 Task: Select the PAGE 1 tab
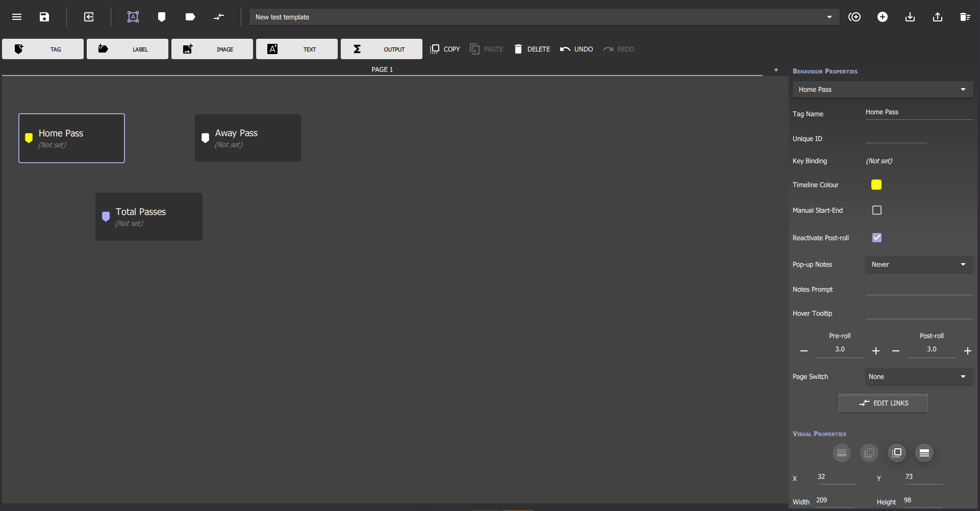pos(382,69)
